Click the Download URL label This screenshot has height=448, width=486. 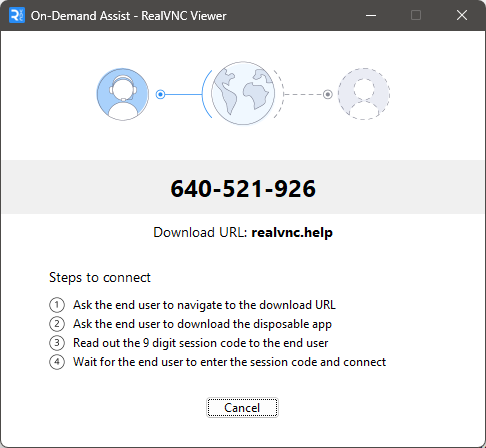[x=200, y=232]
